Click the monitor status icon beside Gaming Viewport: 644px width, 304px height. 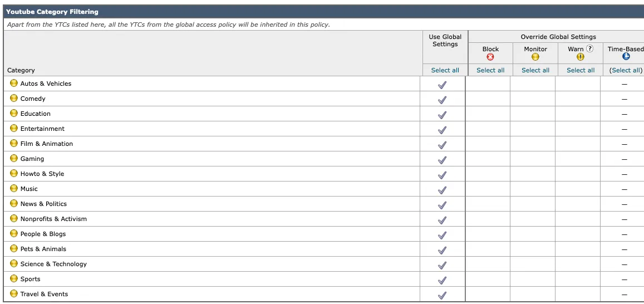[x=14, y=159]
